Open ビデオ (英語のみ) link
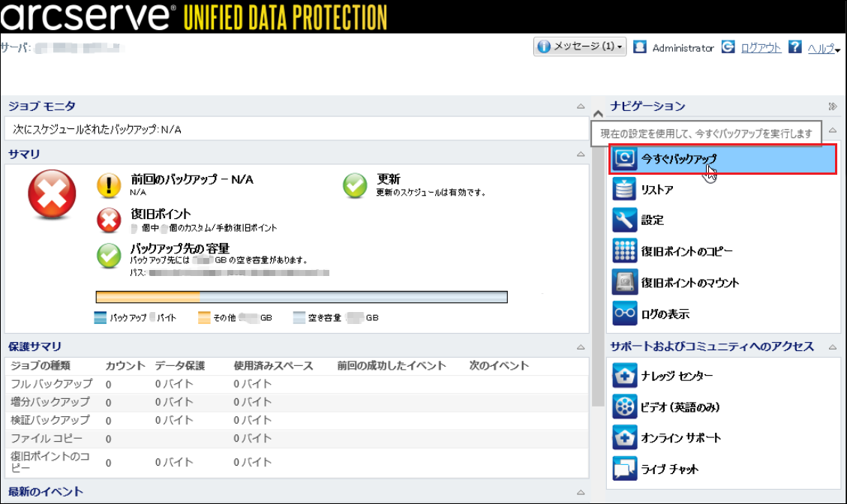The width and height of the screenshot is (847, 504). (680, 407)
